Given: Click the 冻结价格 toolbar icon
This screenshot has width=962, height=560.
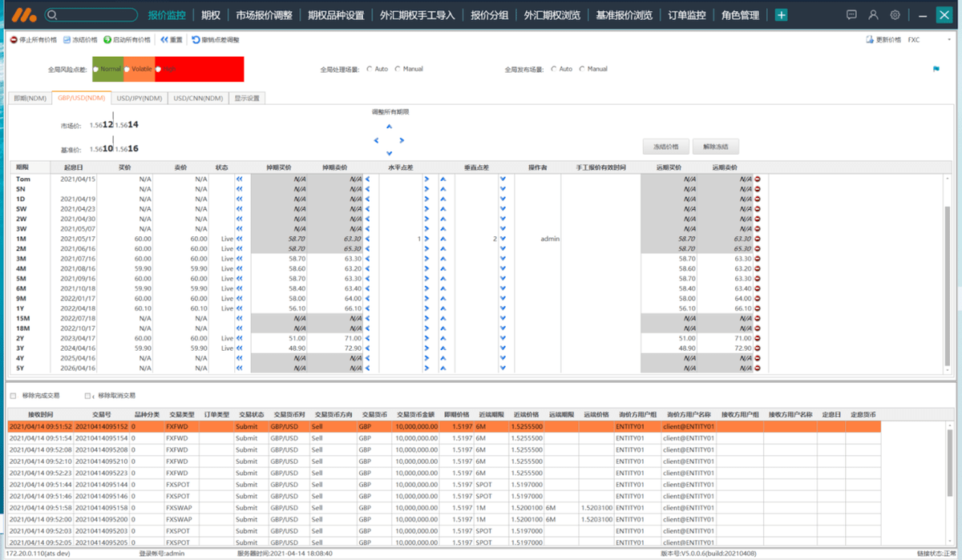Looking at the screenshot, I should 67,39.
